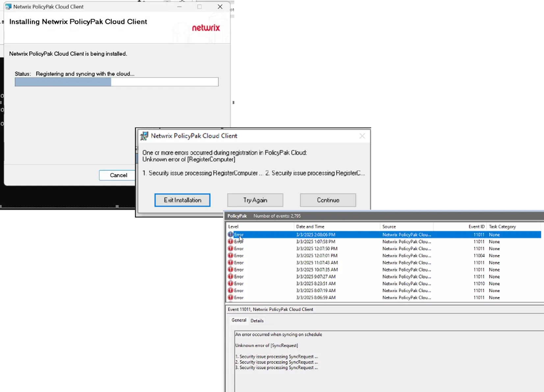Click the error dialog's title bar icon
Image resolution: width=544 pixels, height=392 pixels.
click(144, 136)
